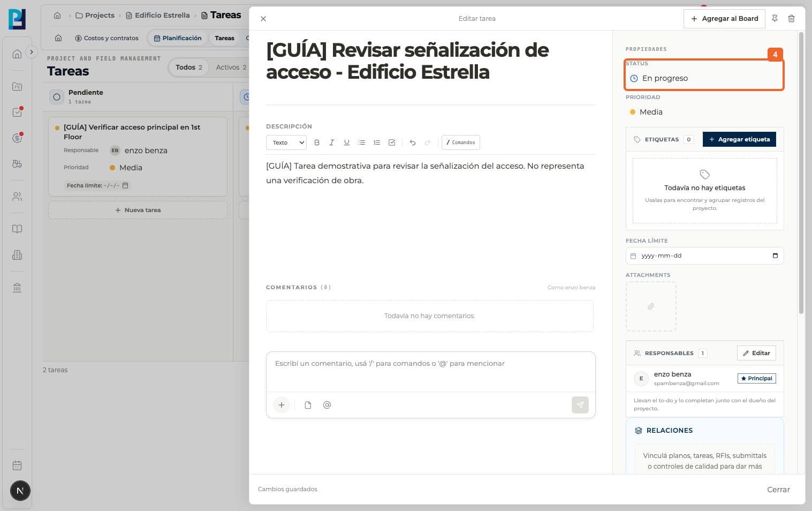Undo the last description edit

[x=413, y=142]
